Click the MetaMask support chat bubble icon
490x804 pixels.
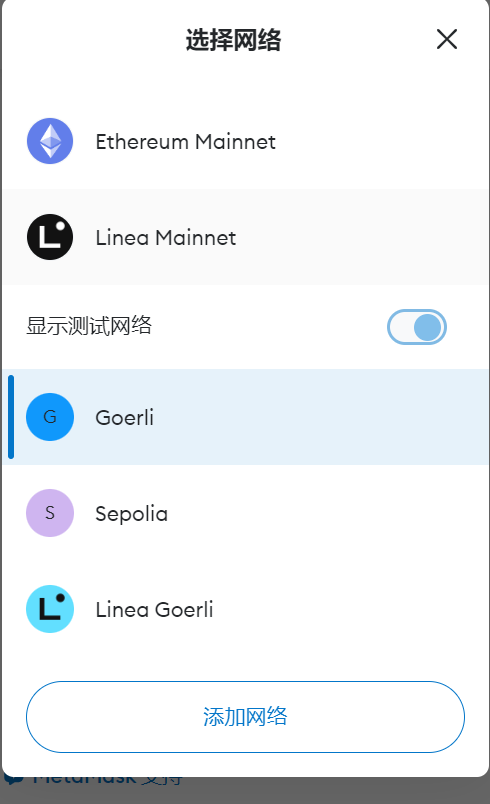pos(13,780)
